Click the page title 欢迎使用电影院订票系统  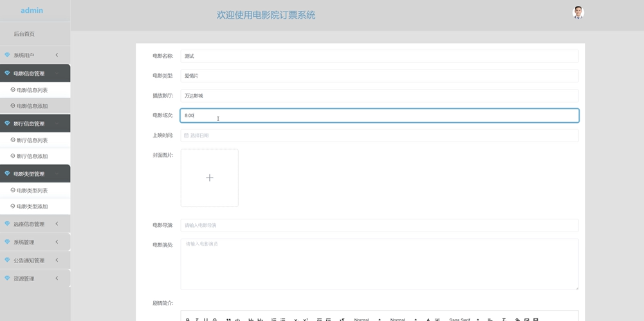pyautogui.click(x=266, y=15)
